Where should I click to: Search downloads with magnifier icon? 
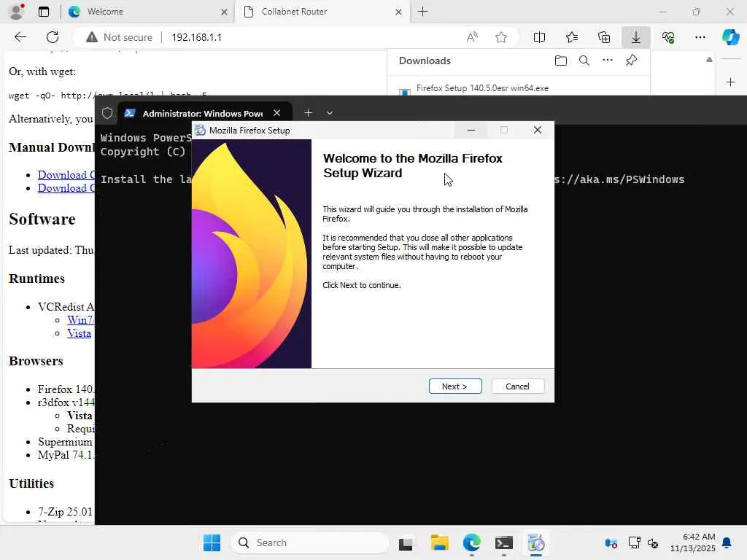pyautogui.click(x=584, y=61)
